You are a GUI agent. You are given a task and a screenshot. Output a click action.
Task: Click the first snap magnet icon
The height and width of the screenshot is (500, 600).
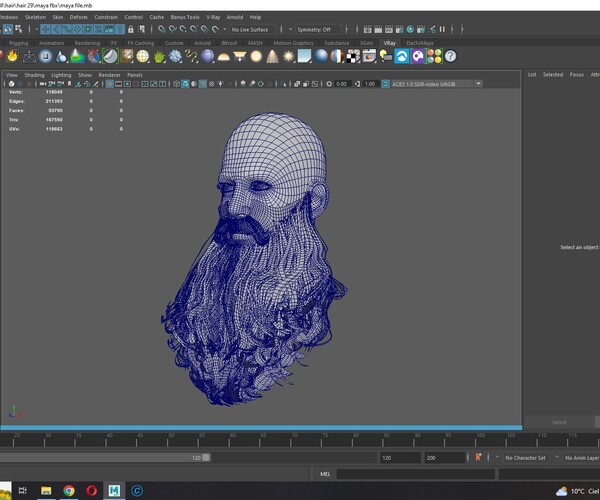162,29
